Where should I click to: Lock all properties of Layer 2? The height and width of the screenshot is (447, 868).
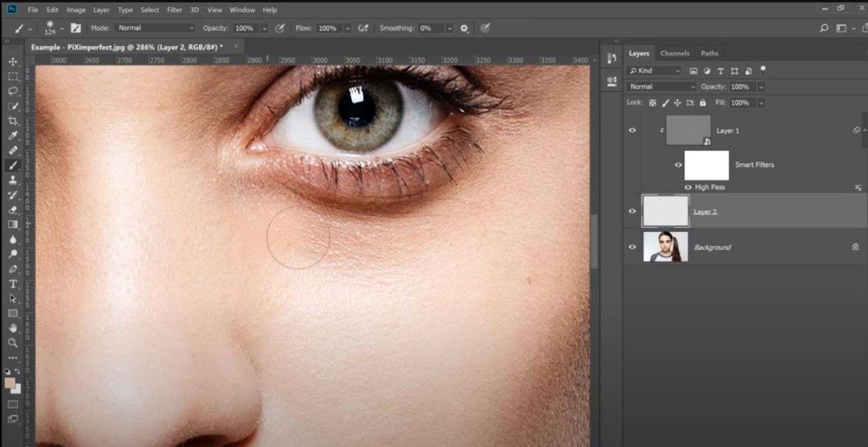[x=703, y=102]
